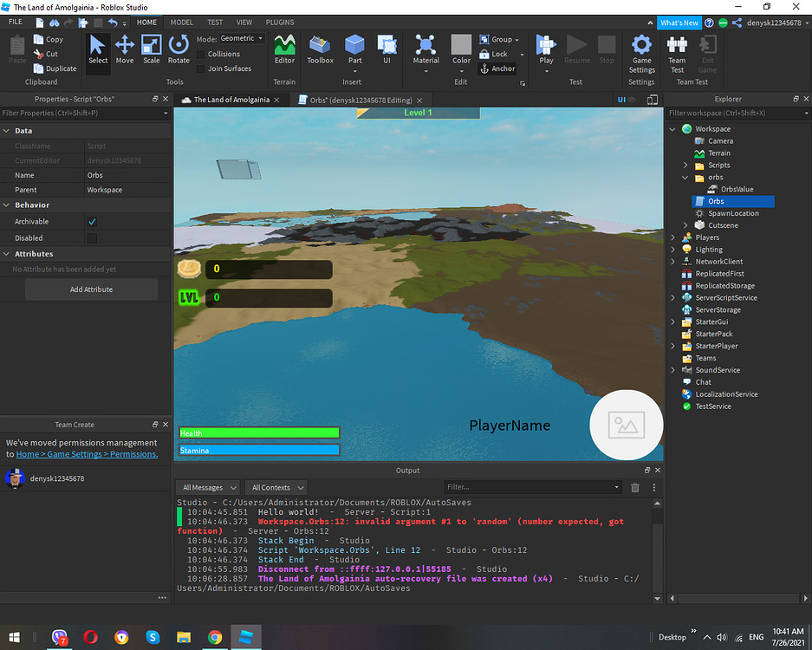
Task: Click the share icon beside username
Action: coord(737,23)
